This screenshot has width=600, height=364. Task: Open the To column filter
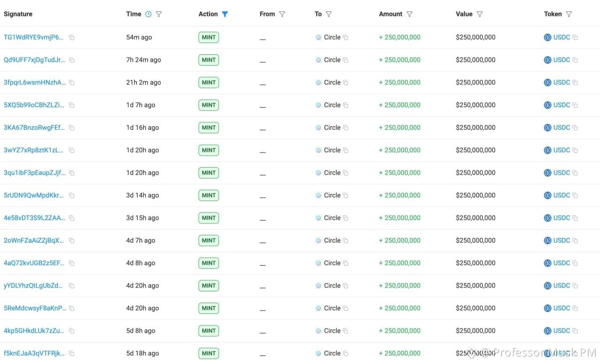pos(329,14)
